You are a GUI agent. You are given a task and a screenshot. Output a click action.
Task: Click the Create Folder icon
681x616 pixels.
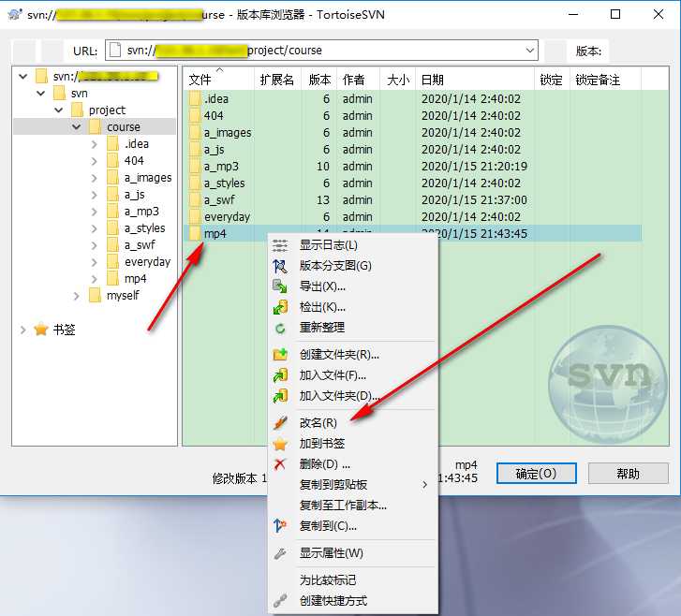coord(280,355)
